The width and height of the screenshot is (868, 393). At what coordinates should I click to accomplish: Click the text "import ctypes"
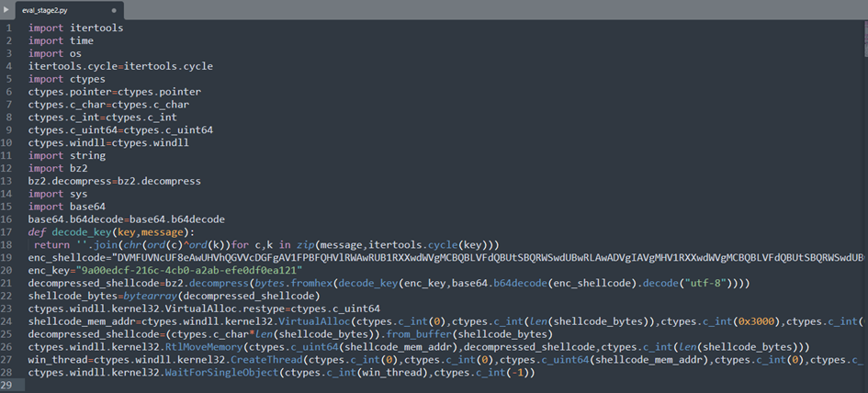click(67, 79)
